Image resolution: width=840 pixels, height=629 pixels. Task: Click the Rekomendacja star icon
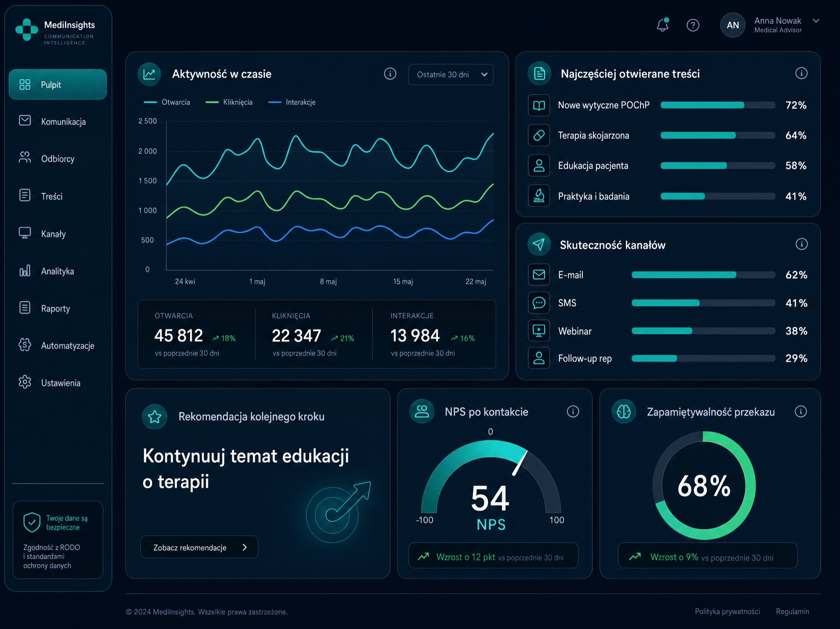[155, 417]
